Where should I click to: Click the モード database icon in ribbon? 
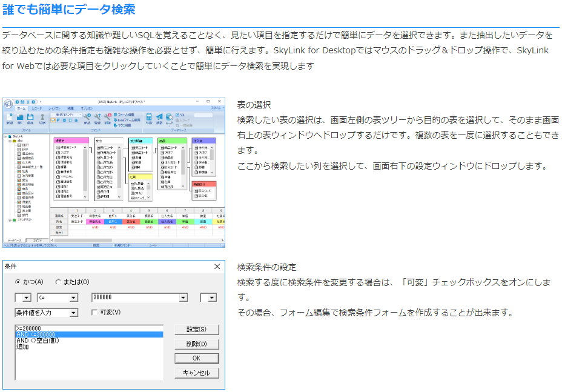coord(169,117)
